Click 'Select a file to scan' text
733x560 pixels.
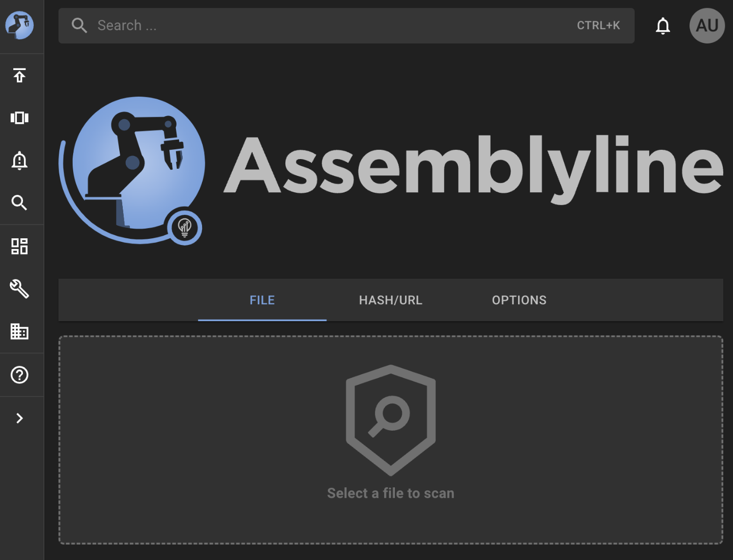tap(391, 493)
